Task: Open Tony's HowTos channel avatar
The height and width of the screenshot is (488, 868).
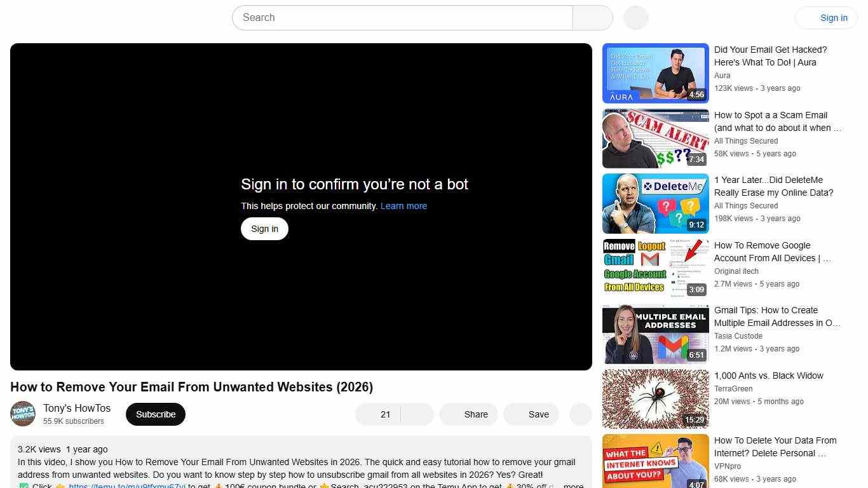Action: [x=23, y=414]
